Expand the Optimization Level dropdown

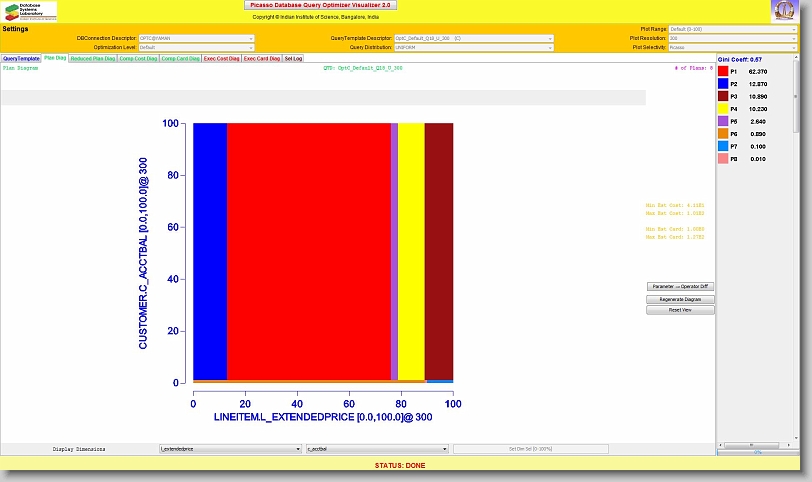pyautogui.click(x=197, y=47)
